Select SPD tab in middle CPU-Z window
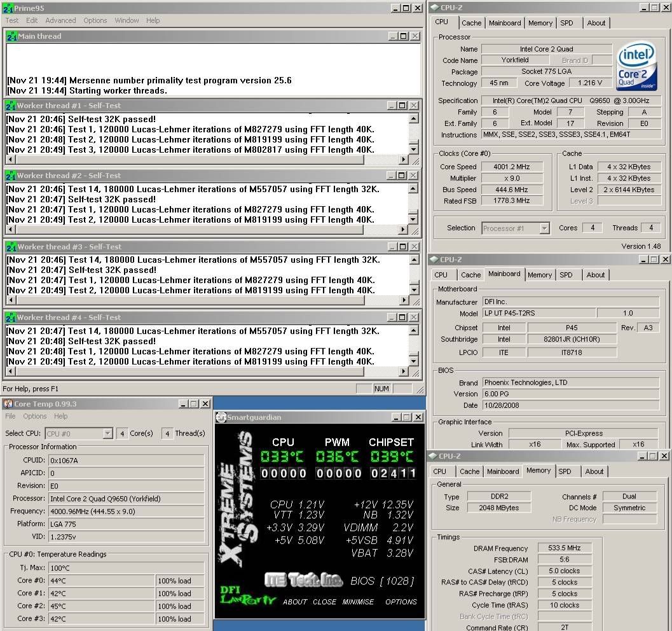The width and height of the screenshot is (672, 631). coord(566,275)
